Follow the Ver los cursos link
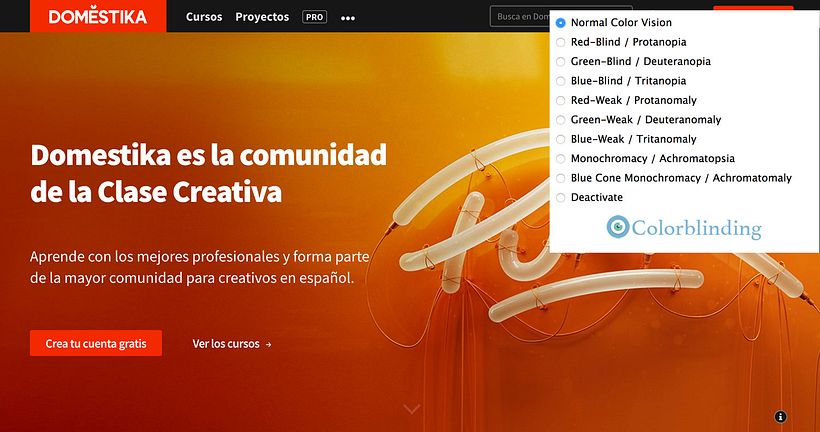Image resolution: width=820 pixels, height=432 pixels. tap(232, 344)
